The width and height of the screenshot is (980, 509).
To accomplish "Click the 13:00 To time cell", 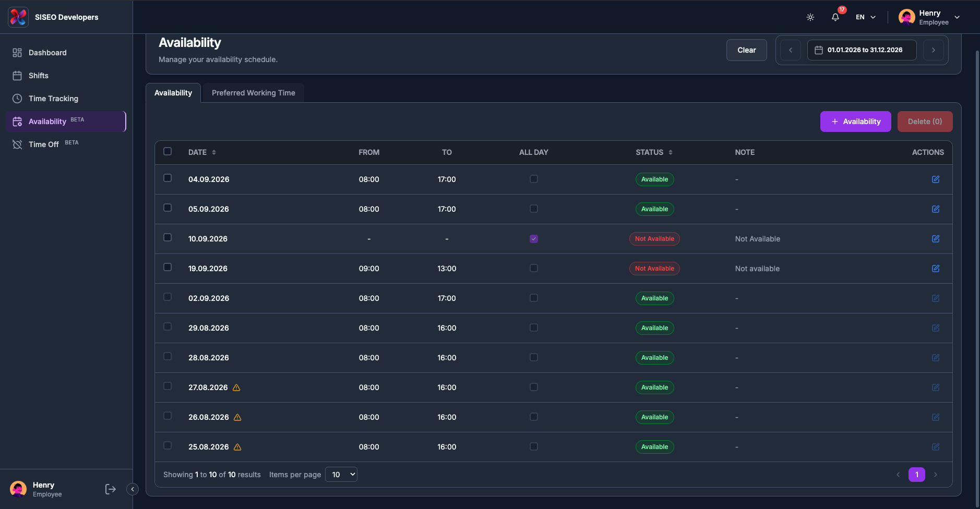I will pyautogui.click(x=447, y=269).
